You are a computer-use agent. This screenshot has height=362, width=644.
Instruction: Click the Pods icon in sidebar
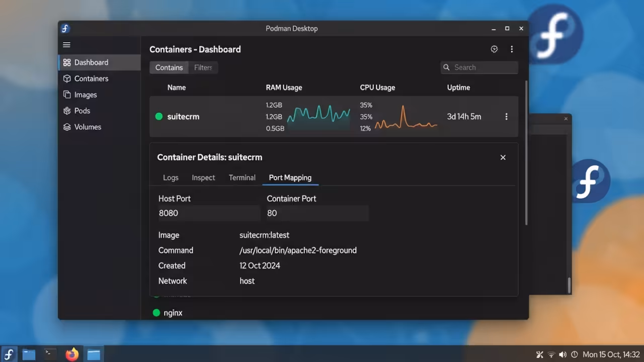(x=67, y=111)
